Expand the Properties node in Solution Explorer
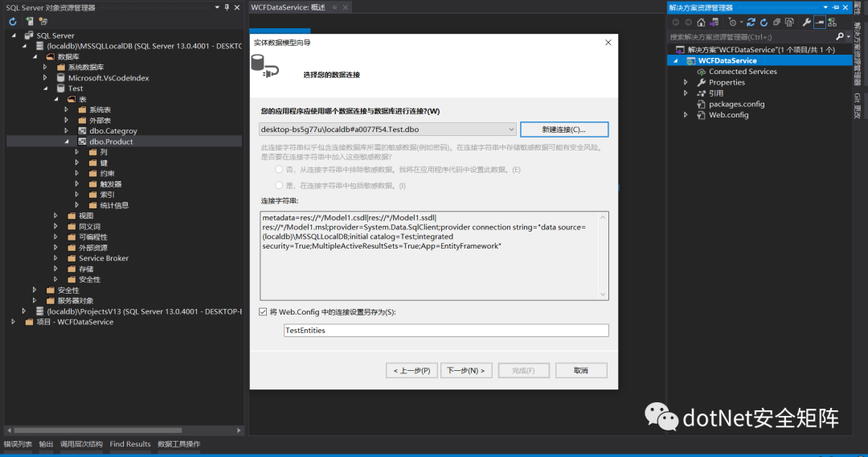The image size is (868, 457). click(x=686, y=82)
